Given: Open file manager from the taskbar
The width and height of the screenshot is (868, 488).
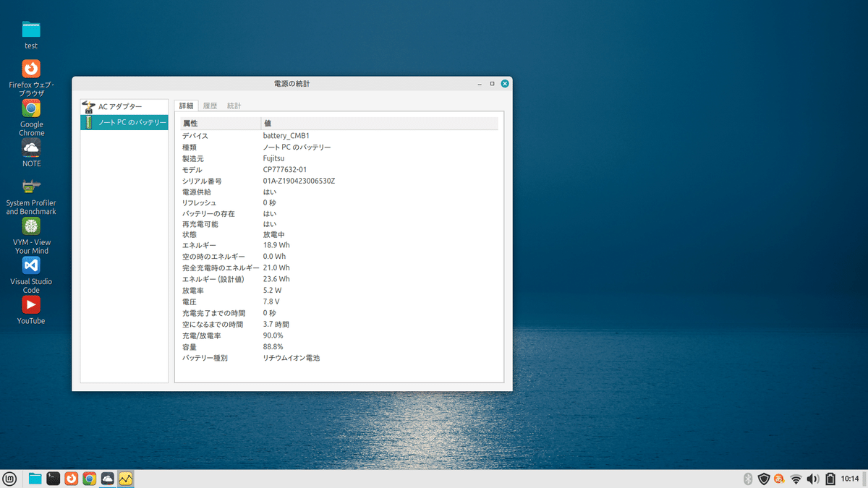Looking at the screenshot, I should (x=35, y=479).
